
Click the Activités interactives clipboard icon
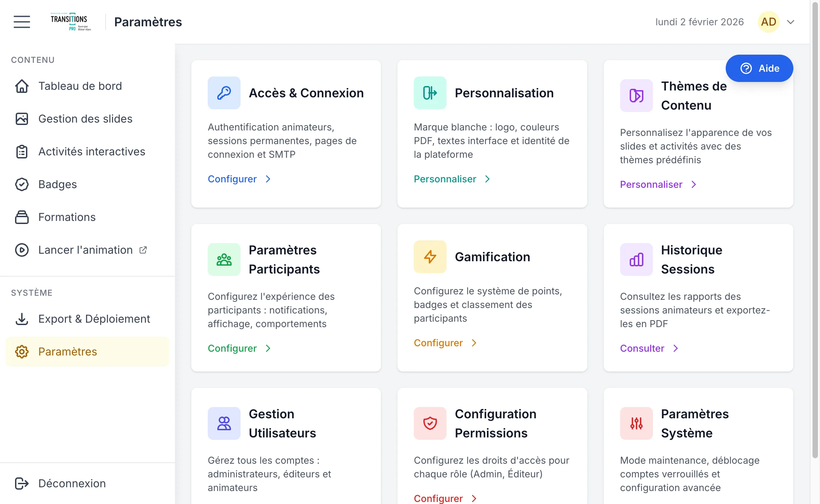tap(22, 152)
